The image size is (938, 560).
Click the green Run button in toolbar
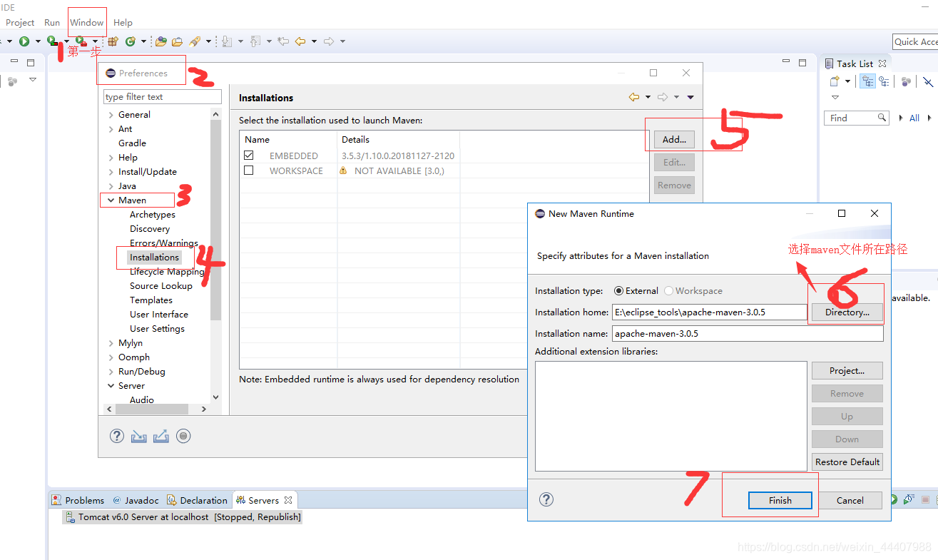pos(24,41)
